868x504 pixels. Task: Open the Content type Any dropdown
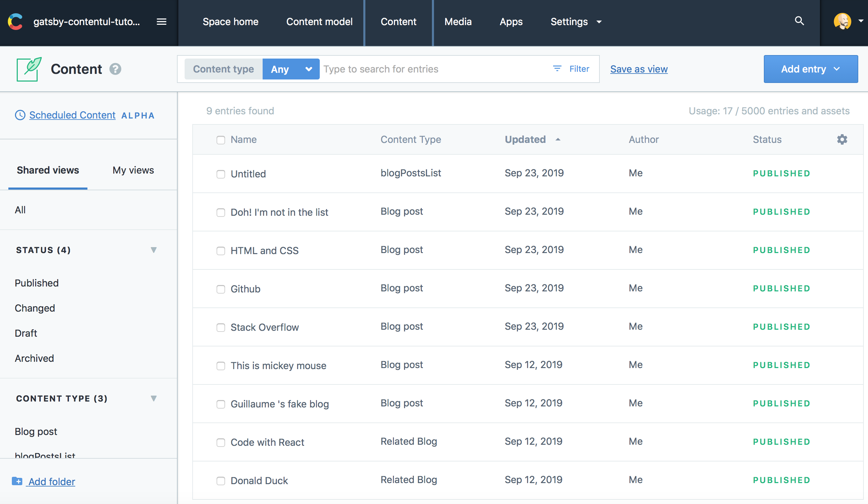click(x=291, y=69)
